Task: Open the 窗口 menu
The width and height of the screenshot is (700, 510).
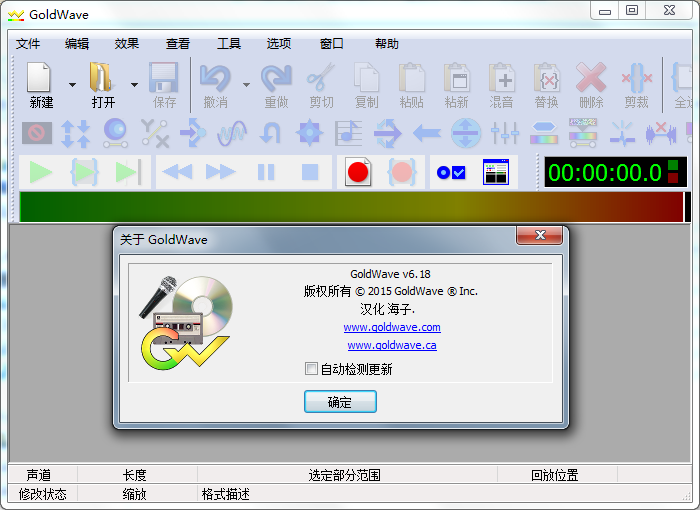Action: coord(332,44)
